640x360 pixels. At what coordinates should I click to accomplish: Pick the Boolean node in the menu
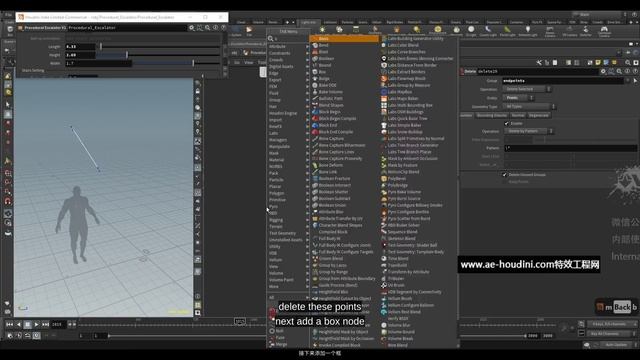(x=326, y=59)
